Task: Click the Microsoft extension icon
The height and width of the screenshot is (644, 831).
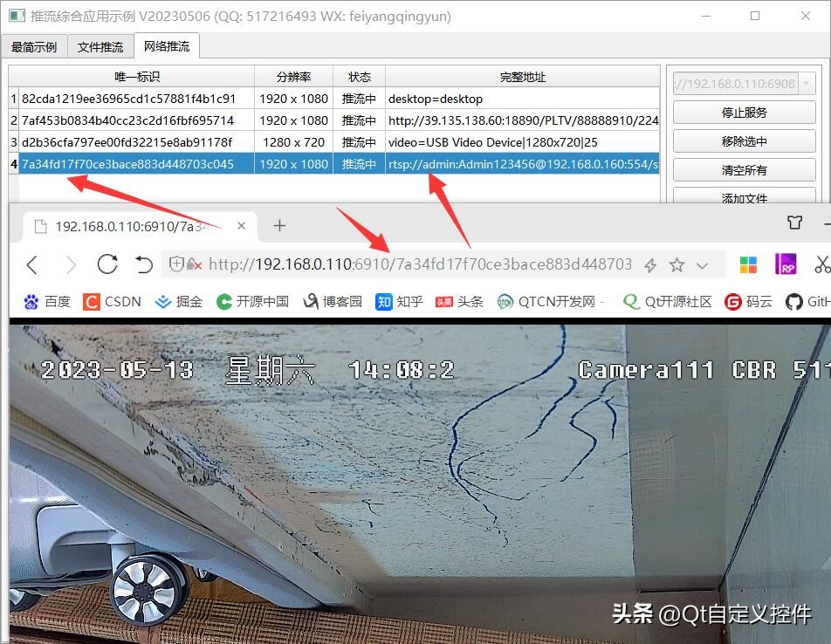Action: pos(747,264)
